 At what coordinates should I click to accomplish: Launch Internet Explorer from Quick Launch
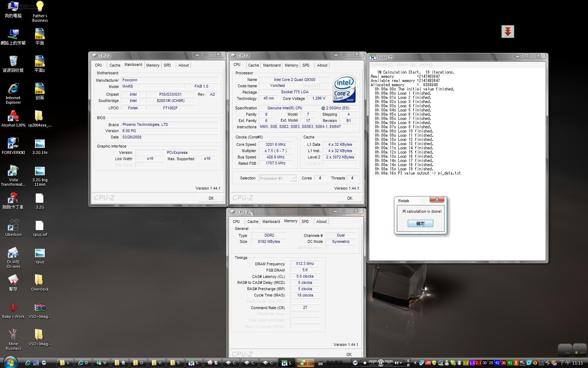(x=28, y=363)
